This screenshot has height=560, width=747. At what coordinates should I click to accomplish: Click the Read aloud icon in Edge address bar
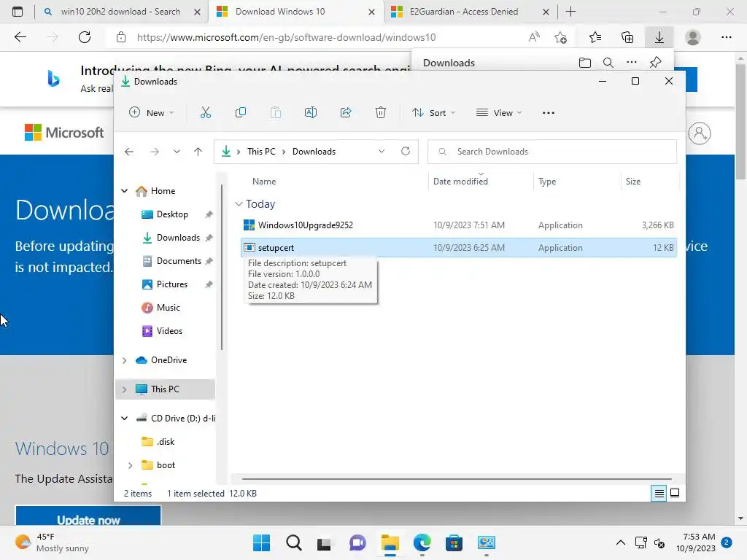[535, 37]
